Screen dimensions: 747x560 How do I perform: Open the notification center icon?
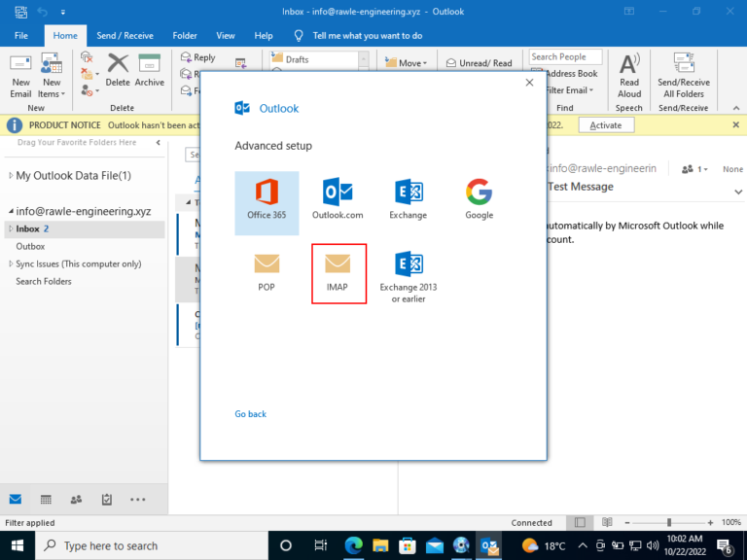coord(725,545)
